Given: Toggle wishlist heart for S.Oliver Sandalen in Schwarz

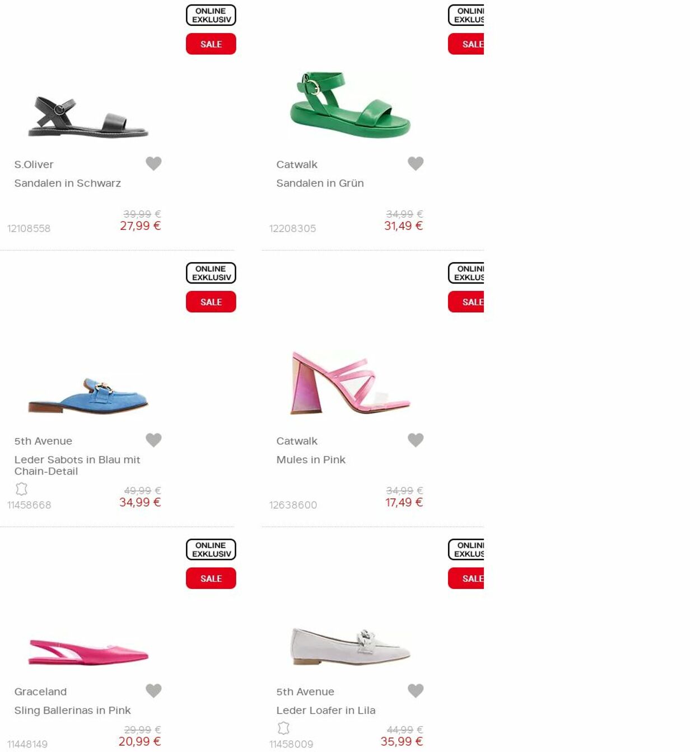Looking at the screenshot, I should 154,163.
